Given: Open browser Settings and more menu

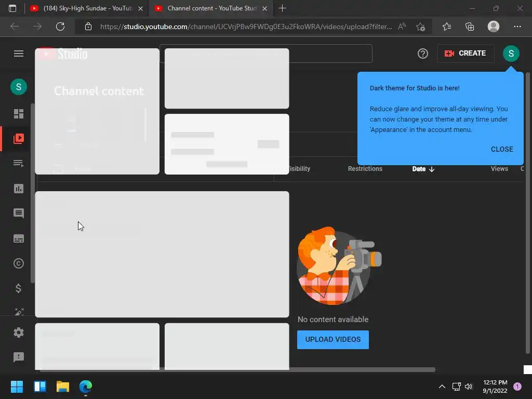Looking at the screenshot, I should [x=517, y=26].
